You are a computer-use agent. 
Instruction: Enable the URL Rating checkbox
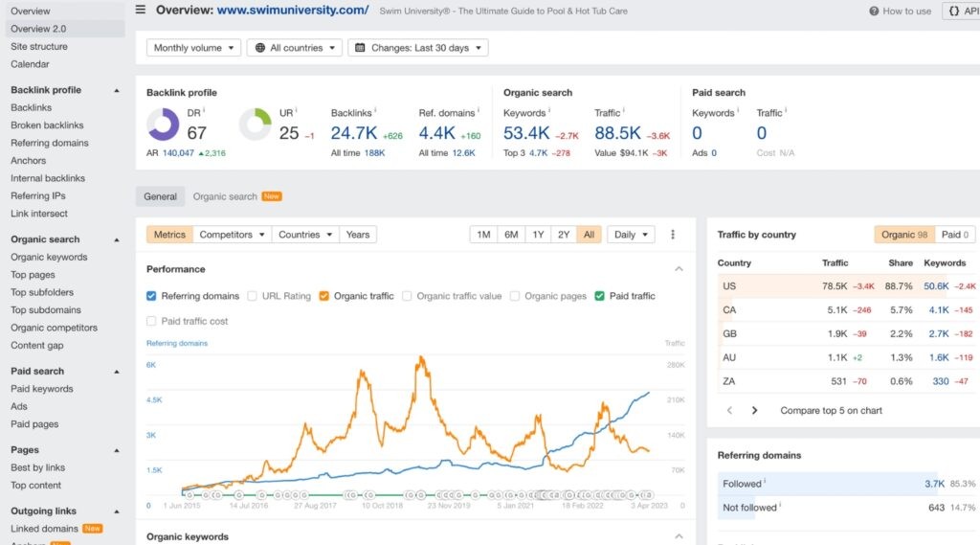(x=253, y=296)
